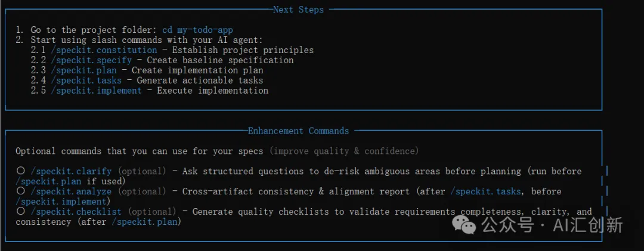Click /speckit.implement in step 2.5
This screenshot has width=644, height=251.
[x=96, y=91]
